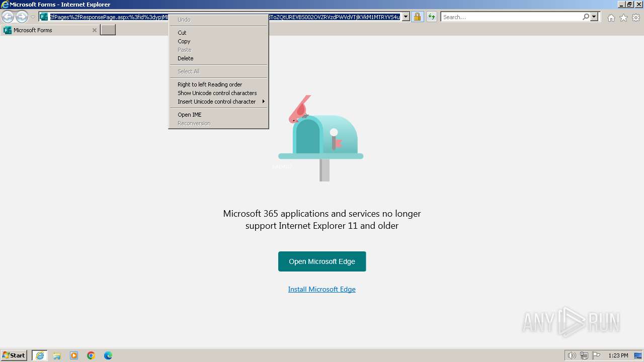Launch the media player taskbar icon
The height and width of the screenshot is (362, 644).
coord(74,355)
